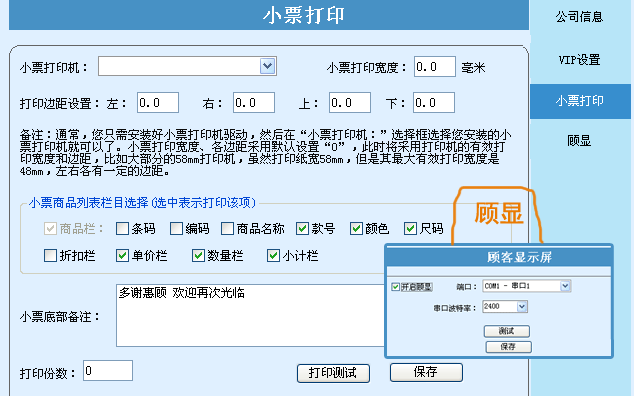Uncheck the 颜色 color checkbox
634x396 pixels.
pyautogui.click(x=356, y=229)
